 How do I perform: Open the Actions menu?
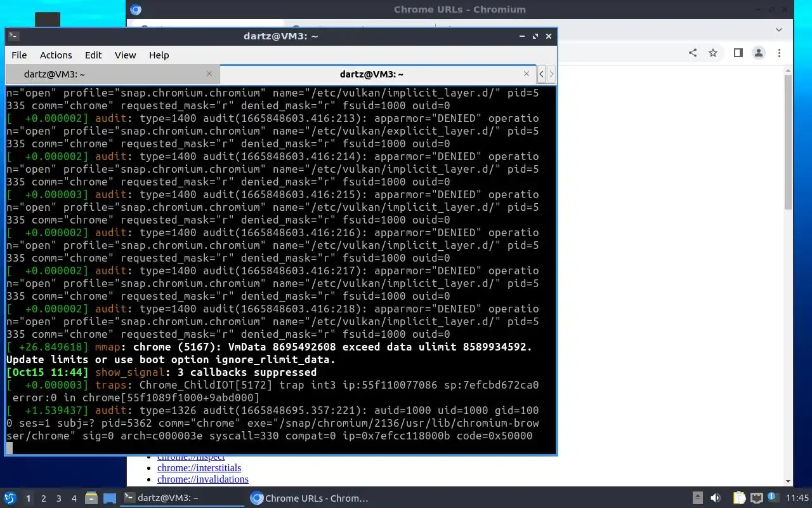click(56, 55)
